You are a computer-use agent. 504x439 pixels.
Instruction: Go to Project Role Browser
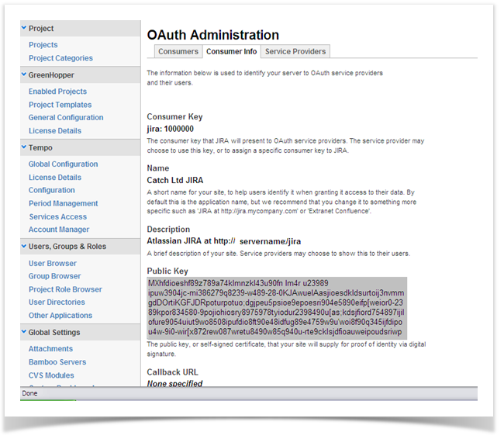coord(65,289)
